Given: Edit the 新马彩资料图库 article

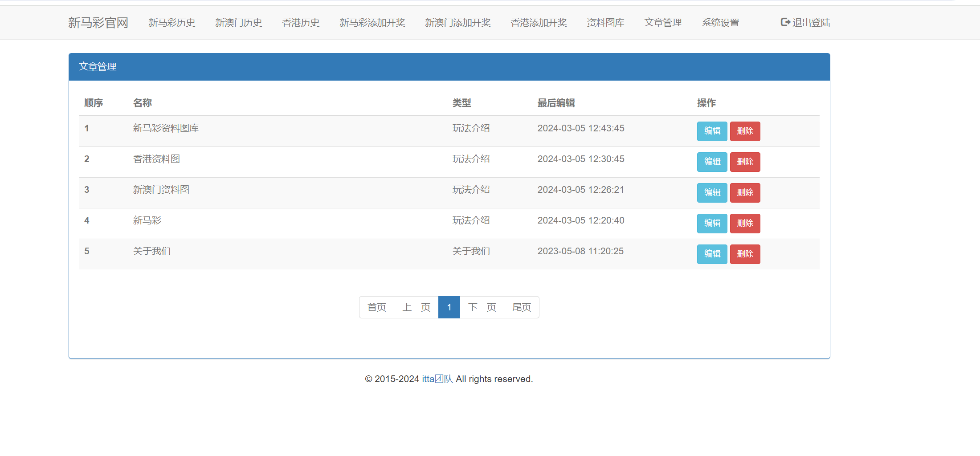Looking at the screenshot, I should tap(712, 131).
